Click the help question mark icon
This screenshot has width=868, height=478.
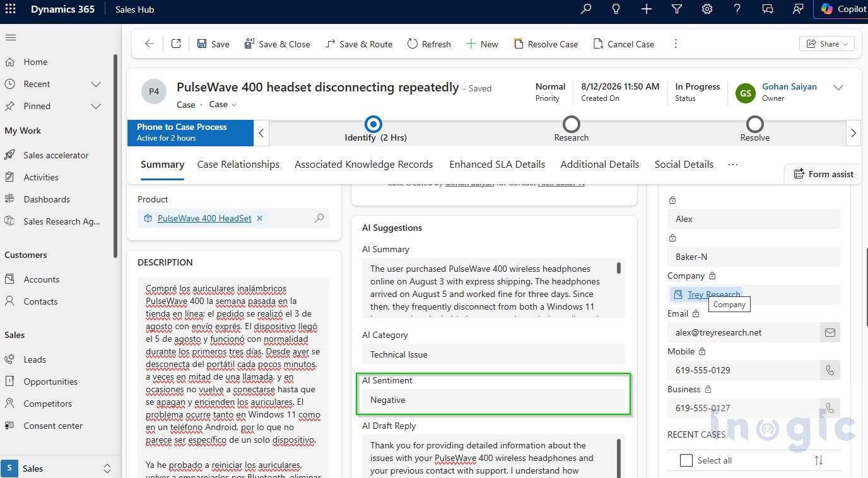click(737, 9)
